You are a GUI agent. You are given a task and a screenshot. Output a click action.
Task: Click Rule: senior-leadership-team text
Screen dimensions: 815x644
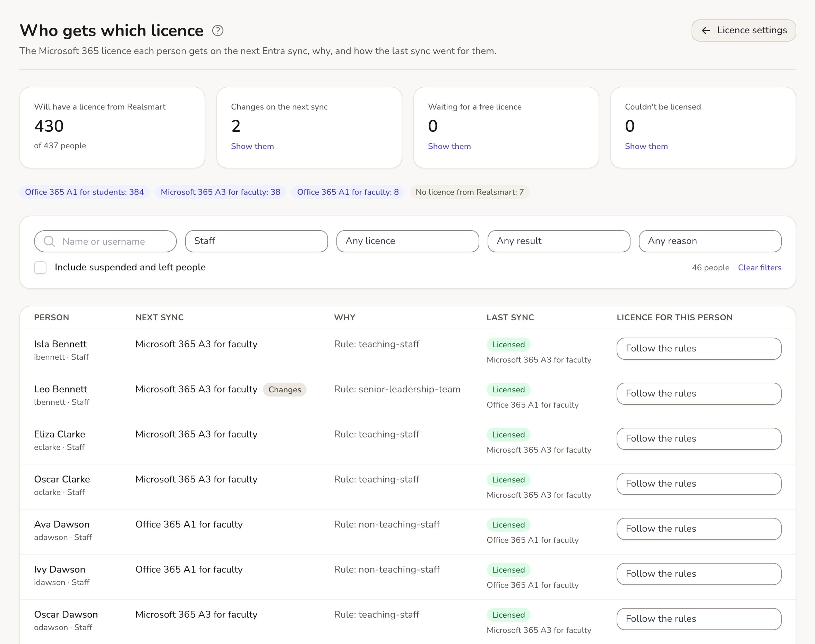(x=397, y=389)
